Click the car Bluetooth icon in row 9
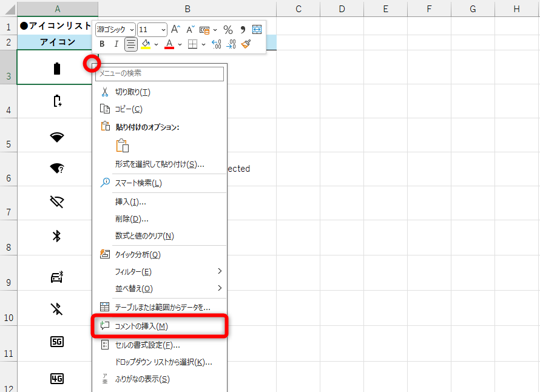540x392 pixels. (57, 277)
